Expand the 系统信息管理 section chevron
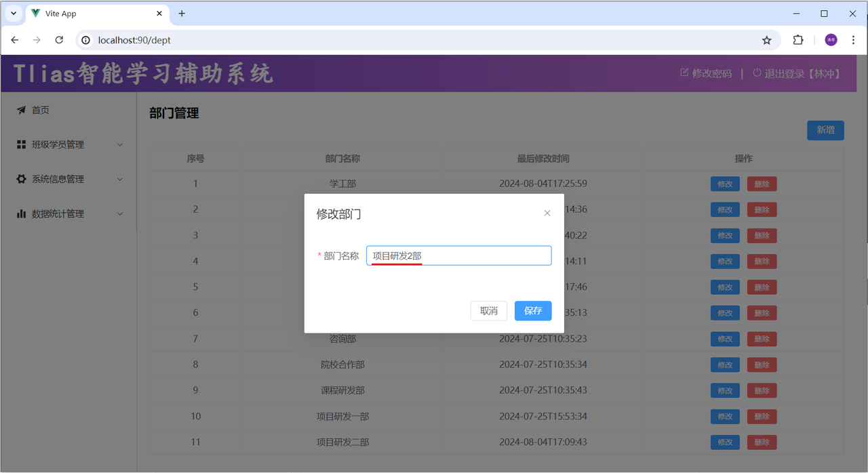The width and height of the screenshot is (868, 473). pos(120,178)
